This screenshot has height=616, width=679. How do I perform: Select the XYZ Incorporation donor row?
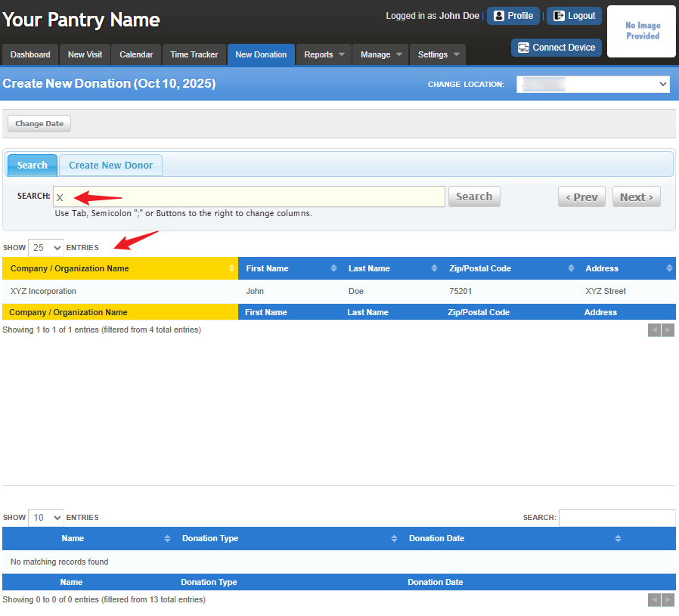coord(339,291)
